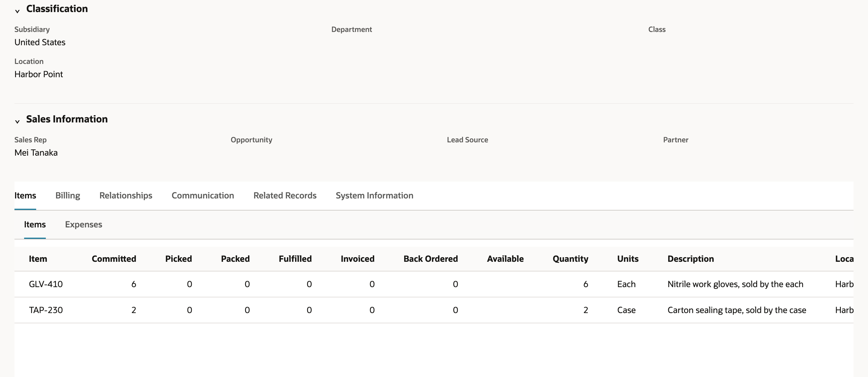Click the Mei Tanaka sales rep value

(36, 153)
